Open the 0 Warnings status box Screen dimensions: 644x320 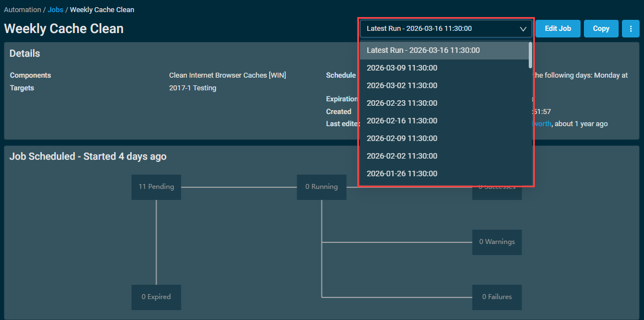(497, 242)
